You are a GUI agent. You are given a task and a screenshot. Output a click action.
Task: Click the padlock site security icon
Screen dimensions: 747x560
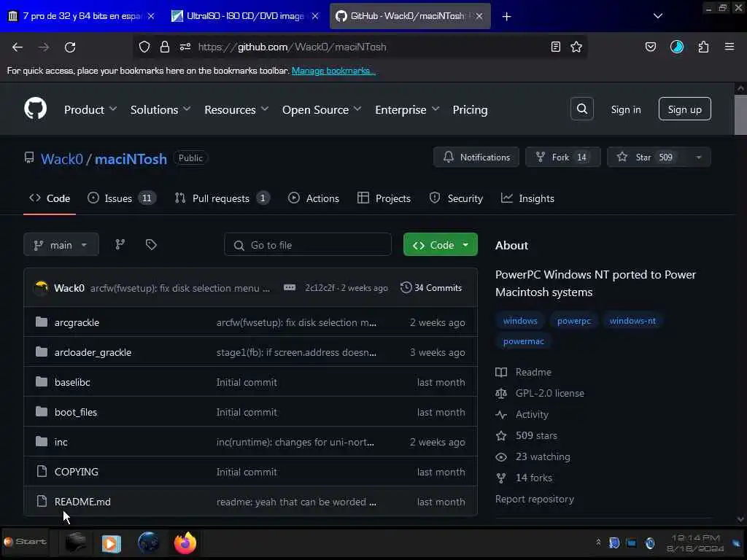(x=164, y=47)
